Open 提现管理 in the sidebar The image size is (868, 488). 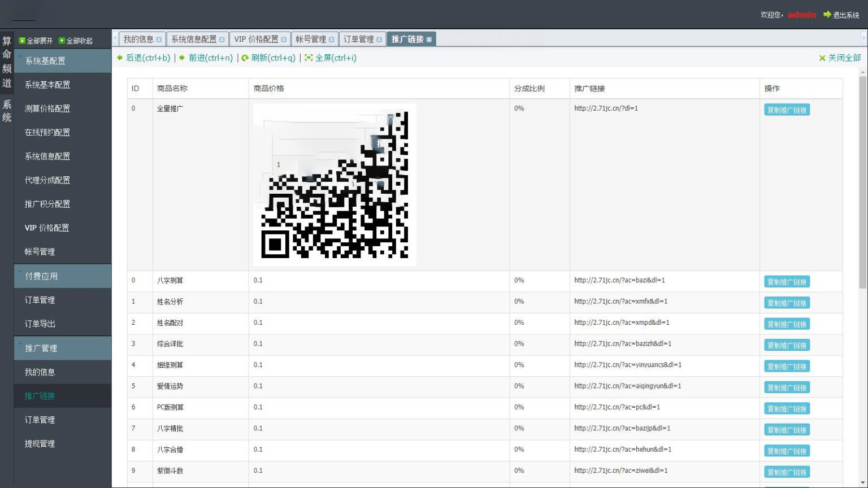click(40, 444)
